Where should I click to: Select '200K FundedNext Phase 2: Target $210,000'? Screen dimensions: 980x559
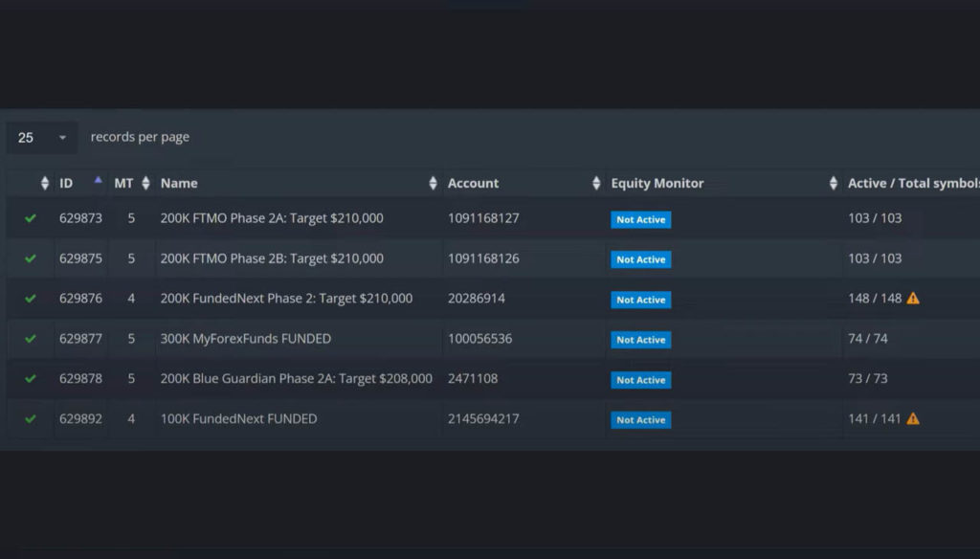(x=286, y=299)
